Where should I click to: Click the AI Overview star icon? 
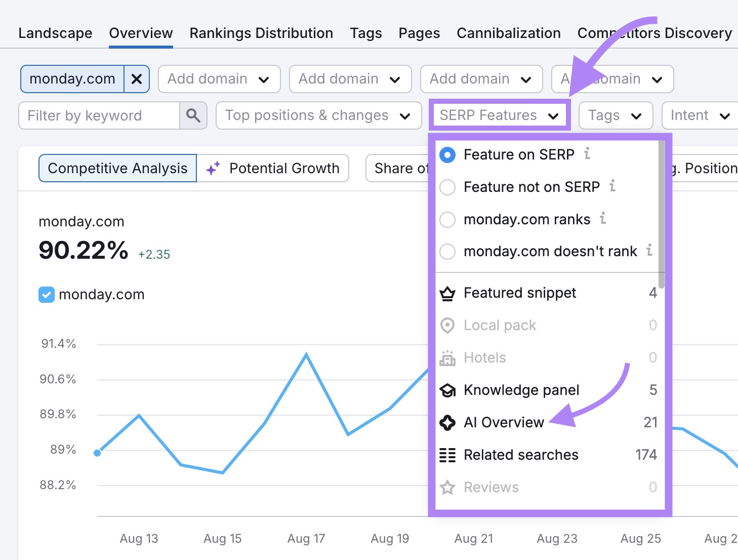[447, 422]
